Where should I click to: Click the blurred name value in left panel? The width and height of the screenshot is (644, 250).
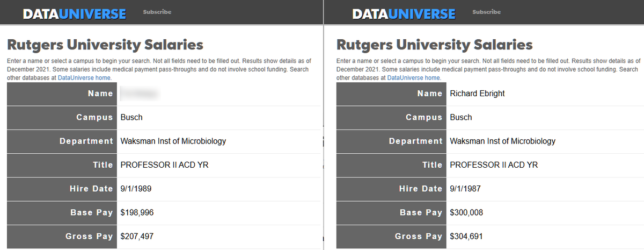point(140,94)
